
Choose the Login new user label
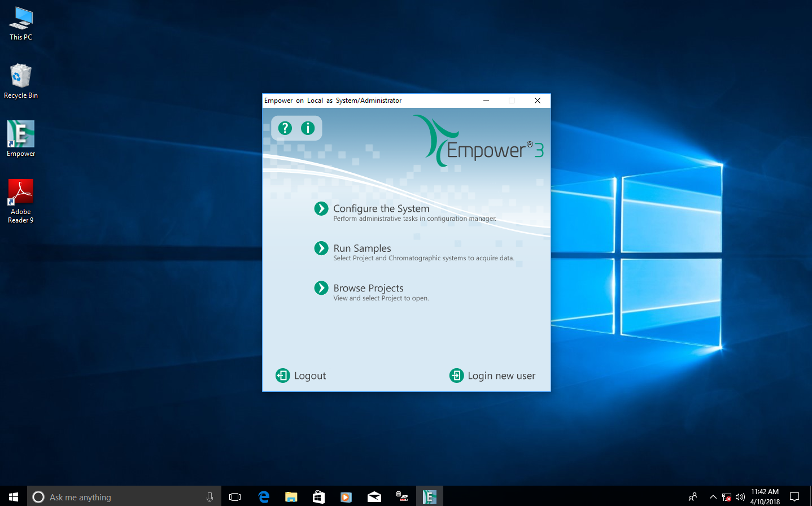click(501, 376)
